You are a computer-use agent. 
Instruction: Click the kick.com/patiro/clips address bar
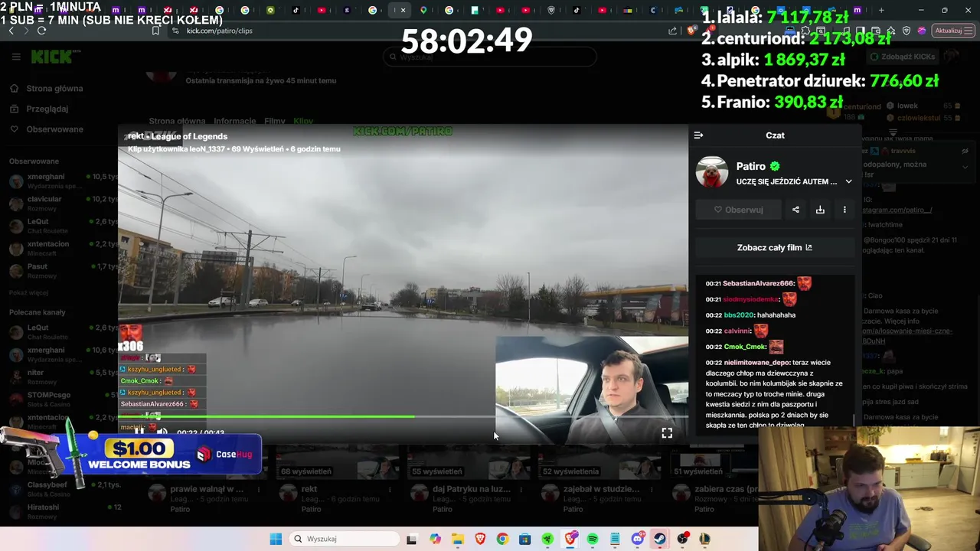click(x=219, y=31)
